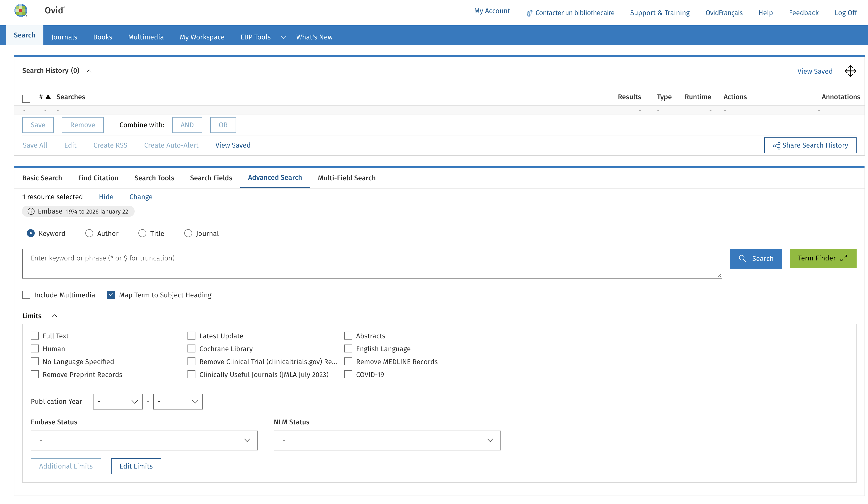Click the Ovid globe logo
The image size is (868, 504).
tap(21, 10)
